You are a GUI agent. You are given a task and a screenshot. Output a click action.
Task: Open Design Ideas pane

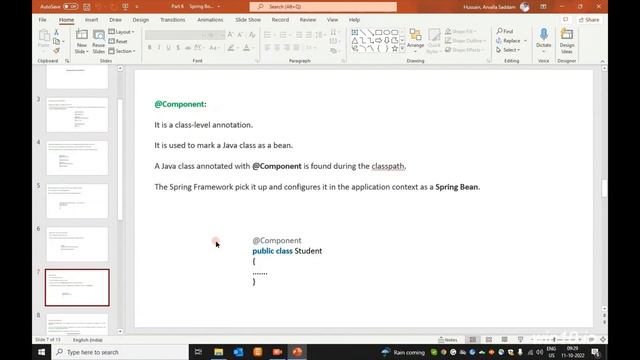tap(567, 41)
